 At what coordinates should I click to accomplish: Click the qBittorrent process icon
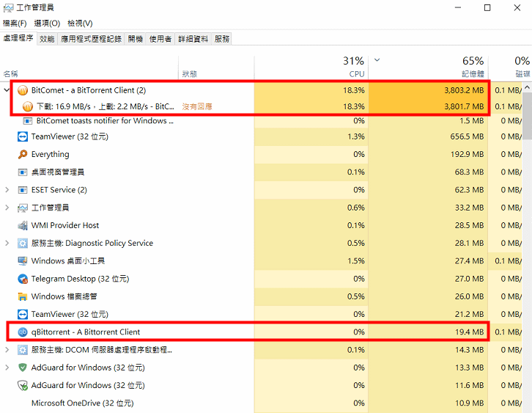[x=22, y=332]
